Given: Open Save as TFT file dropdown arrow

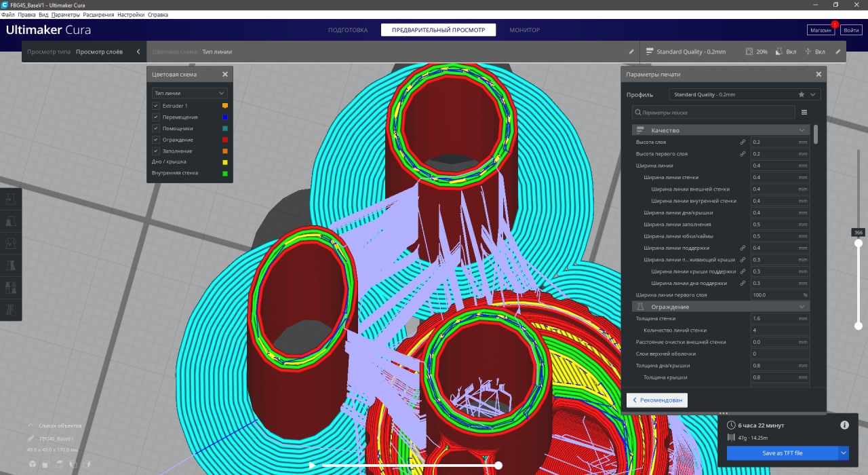Looking at the screenshot, I should click(x=844, y=453).
